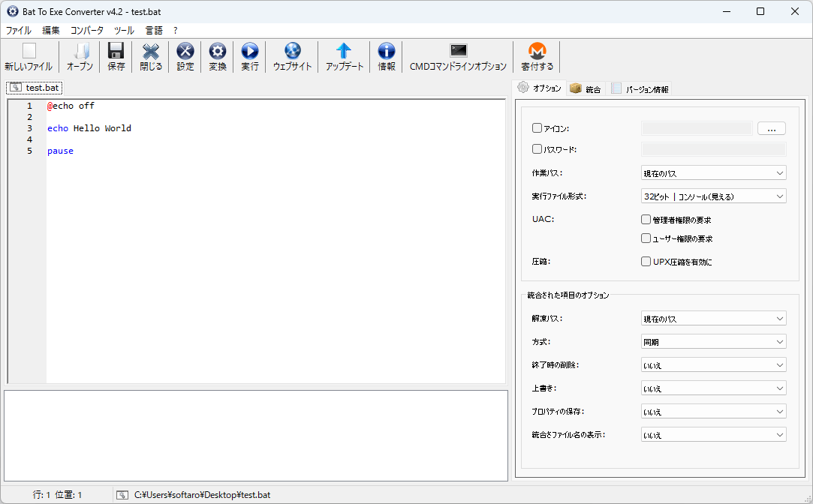Check ユーザー権限の要求 under UAC
Screen dimensions: 813x504
click(x=646, y=238)
